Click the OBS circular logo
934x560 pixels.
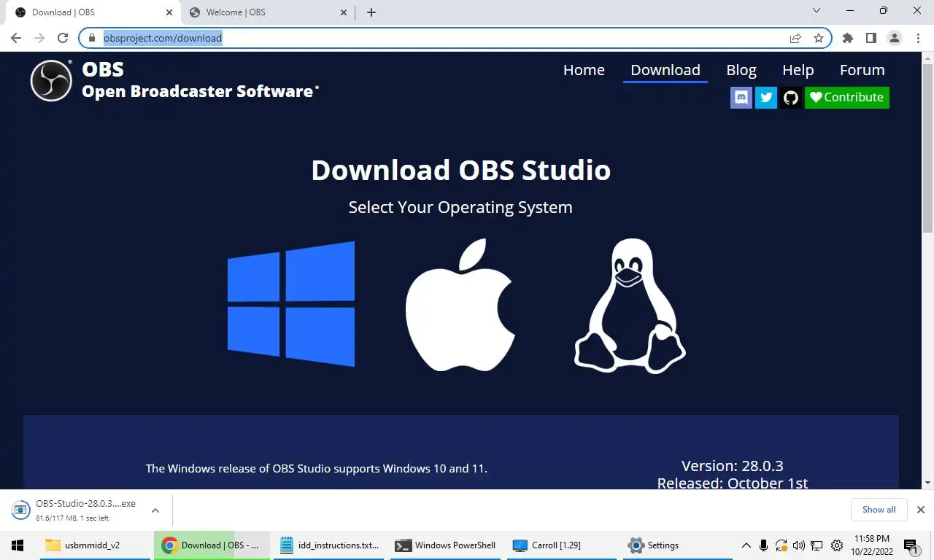(51, 80)
